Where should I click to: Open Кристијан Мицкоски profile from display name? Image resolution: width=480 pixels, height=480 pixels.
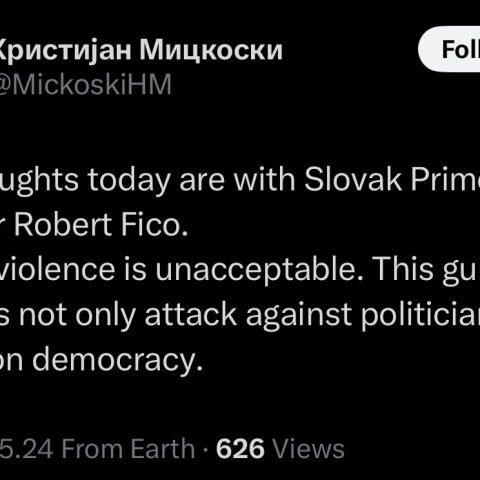tap(141, 50)
